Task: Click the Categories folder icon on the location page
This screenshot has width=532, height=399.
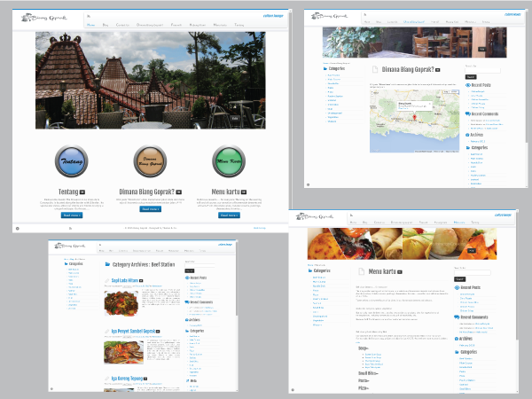Action: (x=325, y=69)
